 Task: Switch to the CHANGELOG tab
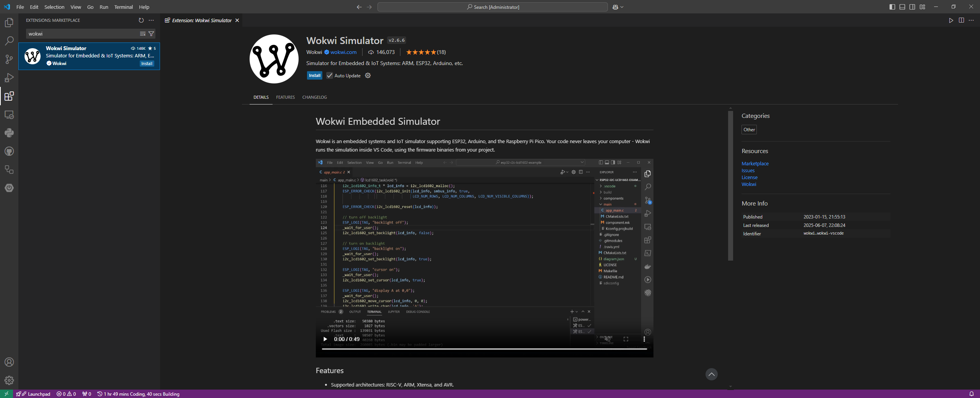point(315,97)
